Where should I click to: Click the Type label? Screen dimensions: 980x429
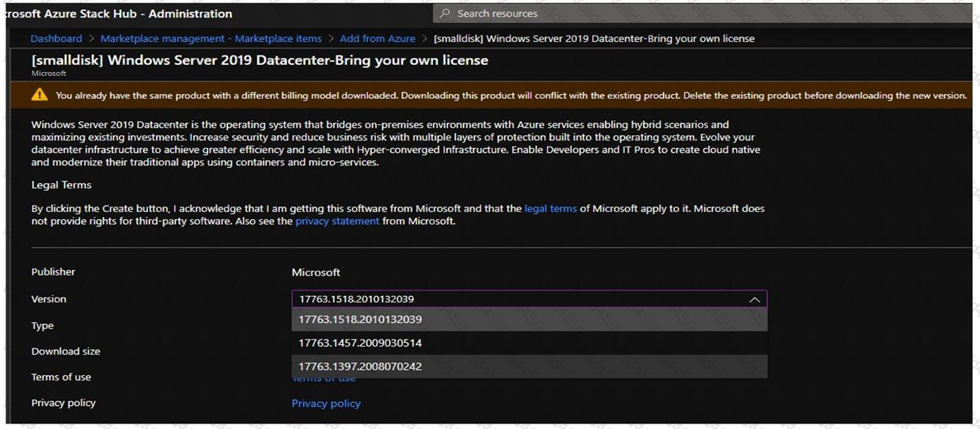(43, 325)
